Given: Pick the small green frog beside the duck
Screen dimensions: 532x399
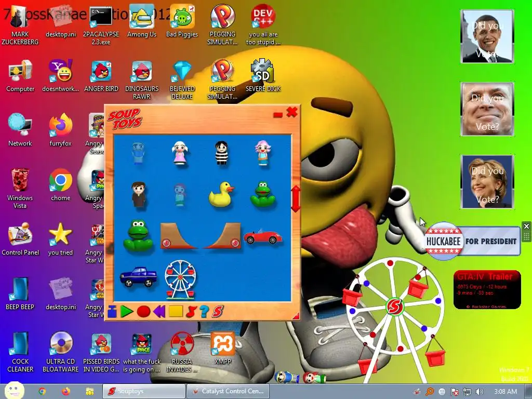Looking at the screenshot, I should (263, 194).
